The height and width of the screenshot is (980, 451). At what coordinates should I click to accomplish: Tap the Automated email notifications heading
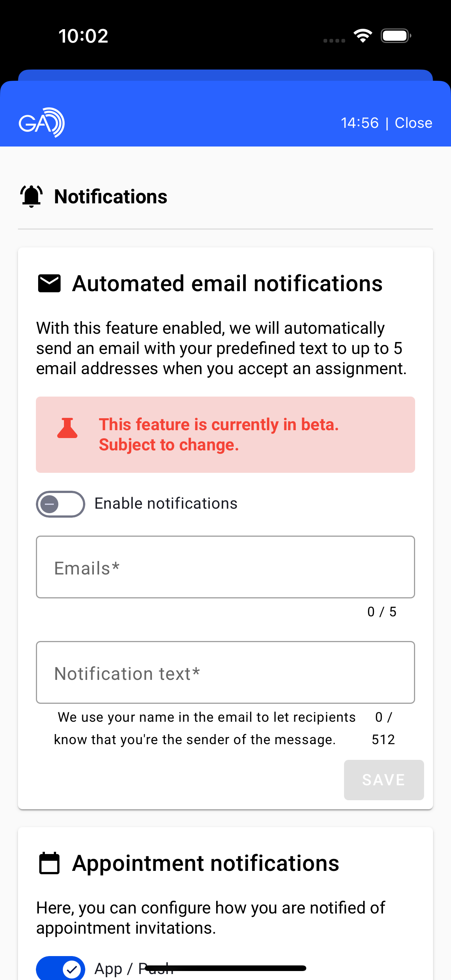click(x=227, y=283)
